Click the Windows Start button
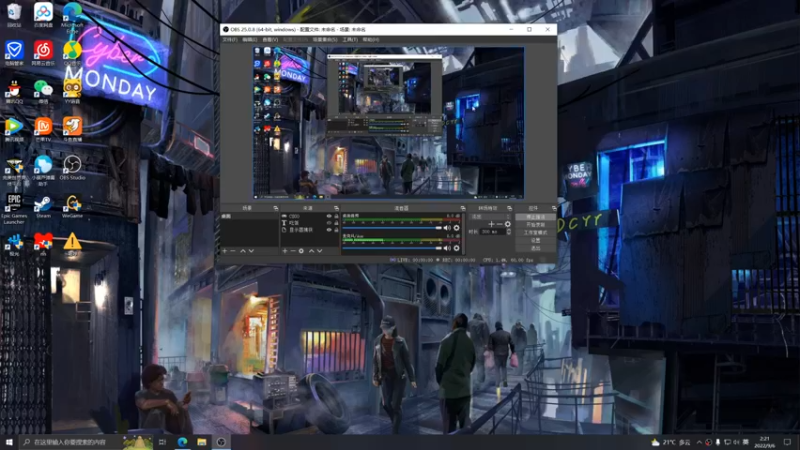The image size is (800, 450). 9,442
